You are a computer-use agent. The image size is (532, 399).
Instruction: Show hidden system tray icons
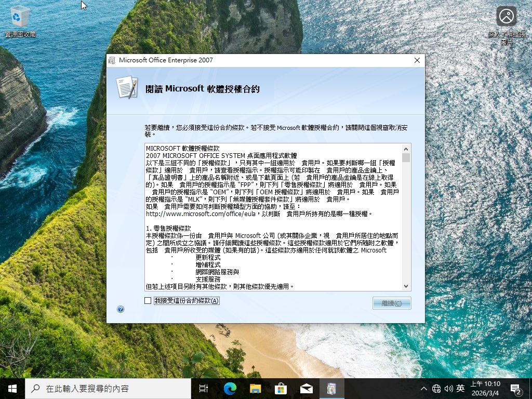(424, 389)
